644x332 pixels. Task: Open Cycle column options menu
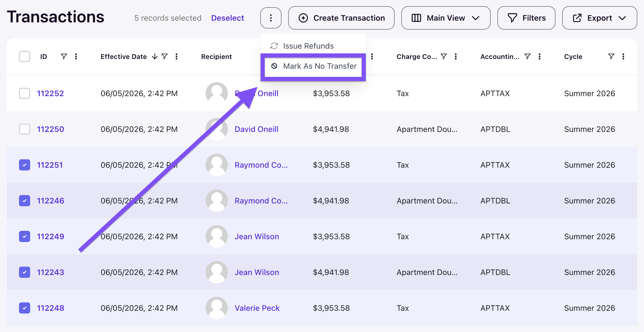pos(623,56)
